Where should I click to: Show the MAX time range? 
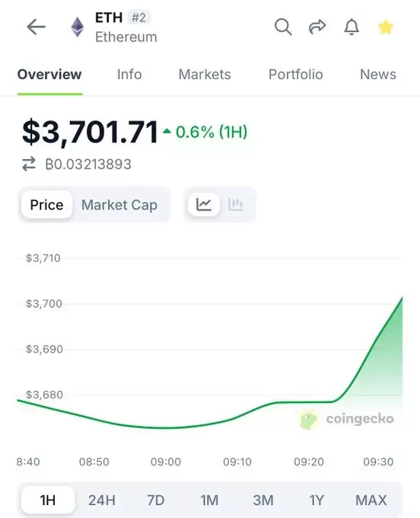[x=371, y=500]
